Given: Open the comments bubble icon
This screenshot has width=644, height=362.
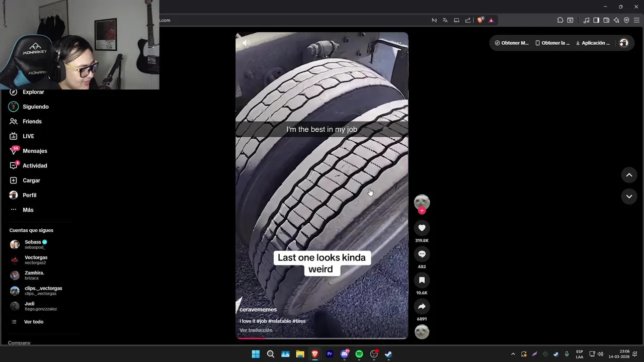Looking at the screenshot, I should tap(422, 254).
